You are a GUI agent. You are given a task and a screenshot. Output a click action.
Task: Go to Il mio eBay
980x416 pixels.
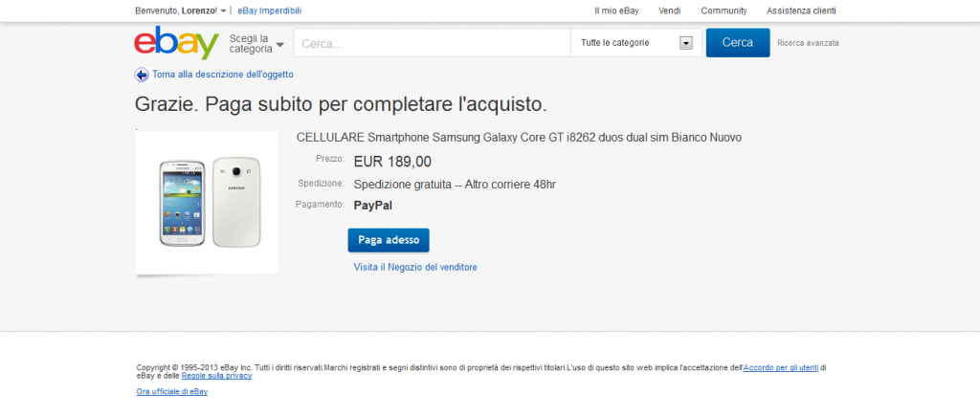point(616,11)
